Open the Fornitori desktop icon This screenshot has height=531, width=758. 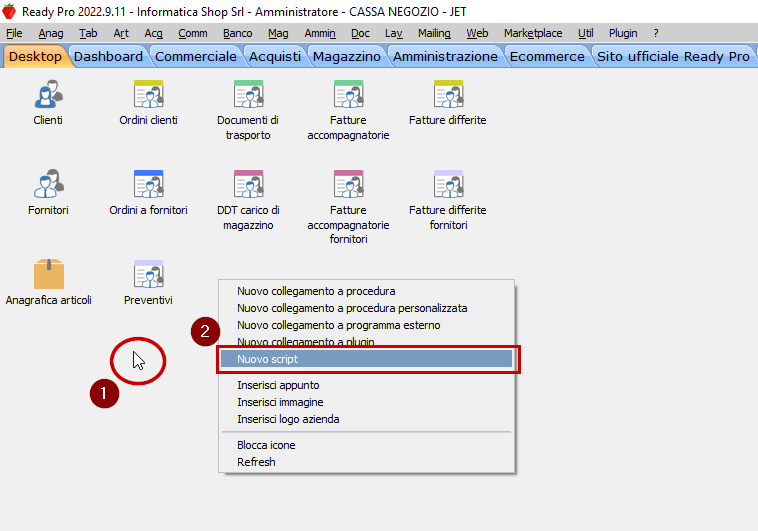(x=48, y=184)
